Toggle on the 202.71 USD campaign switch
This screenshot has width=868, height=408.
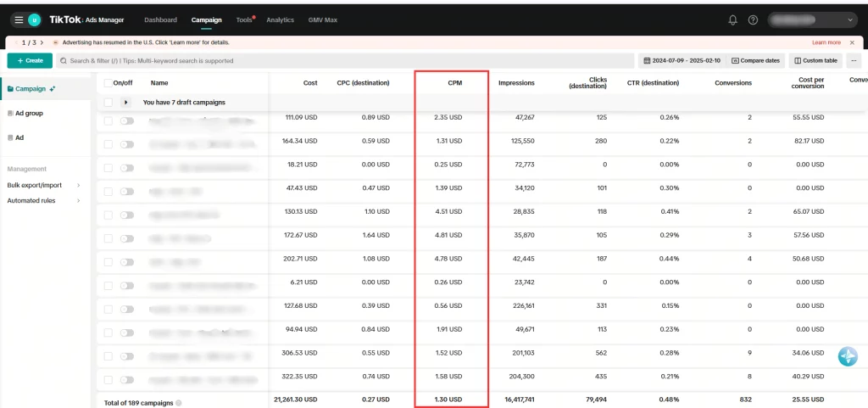127,262
